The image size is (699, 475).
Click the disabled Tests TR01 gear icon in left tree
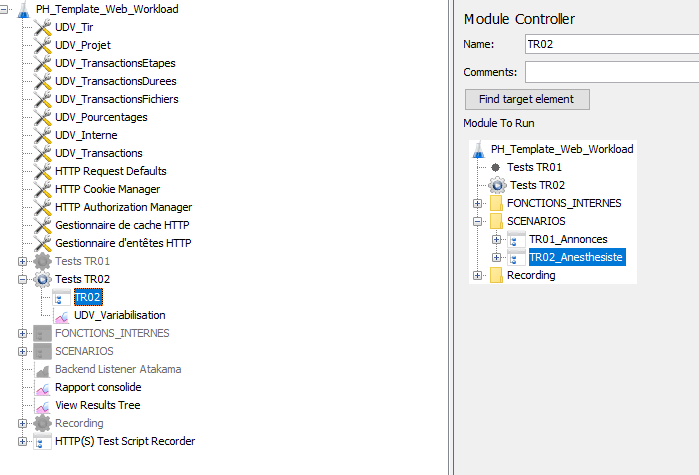click(x=42, y=262)
